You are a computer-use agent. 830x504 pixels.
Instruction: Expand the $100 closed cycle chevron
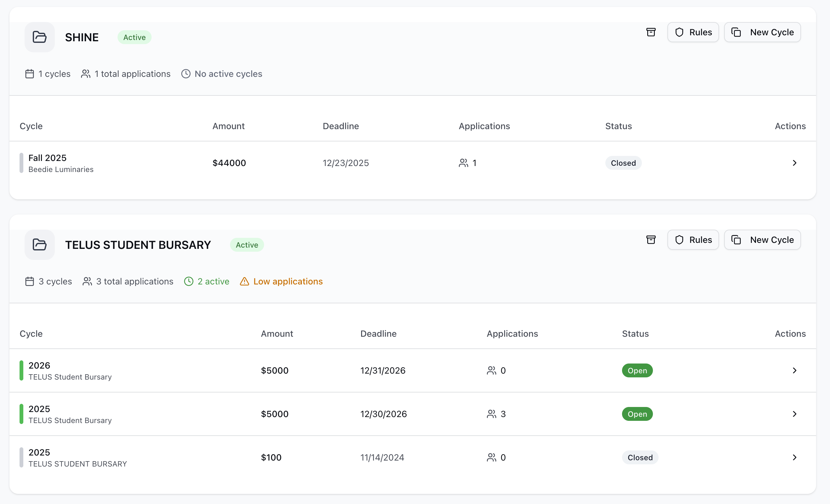point(794,457)
